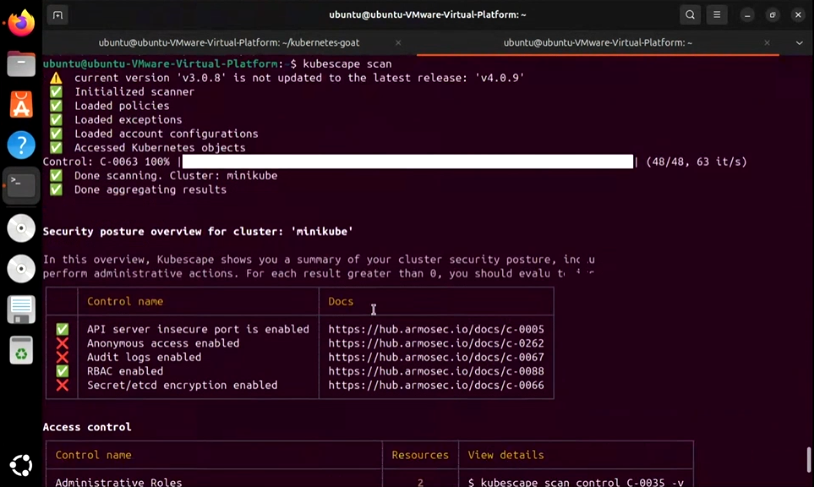Select the Terminal icon in dock
This screenshot has height=487, width=814.
click(21, 185)
